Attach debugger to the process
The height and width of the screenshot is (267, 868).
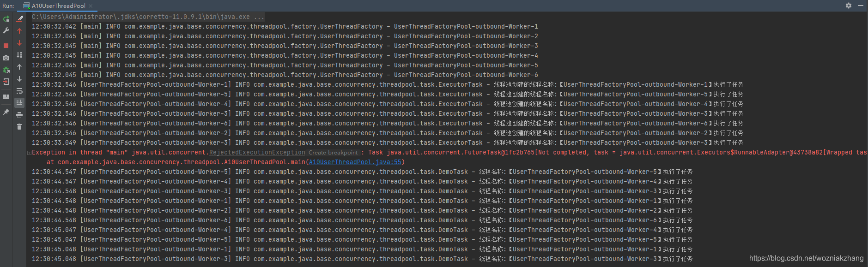(x=6, y=70)
